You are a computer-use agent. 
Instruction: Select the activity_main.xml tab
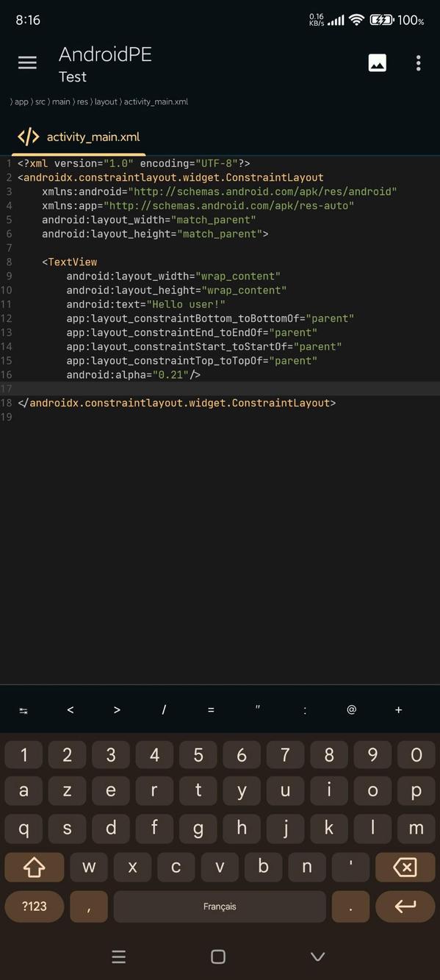[x=93, y=137]
